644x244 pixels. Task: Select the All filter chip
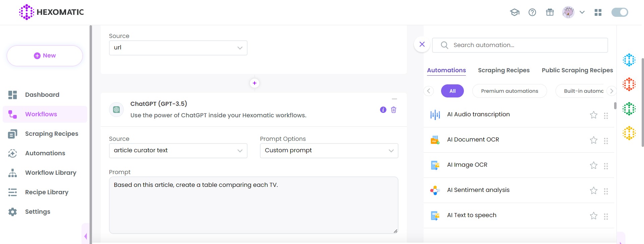coord(452,91)
